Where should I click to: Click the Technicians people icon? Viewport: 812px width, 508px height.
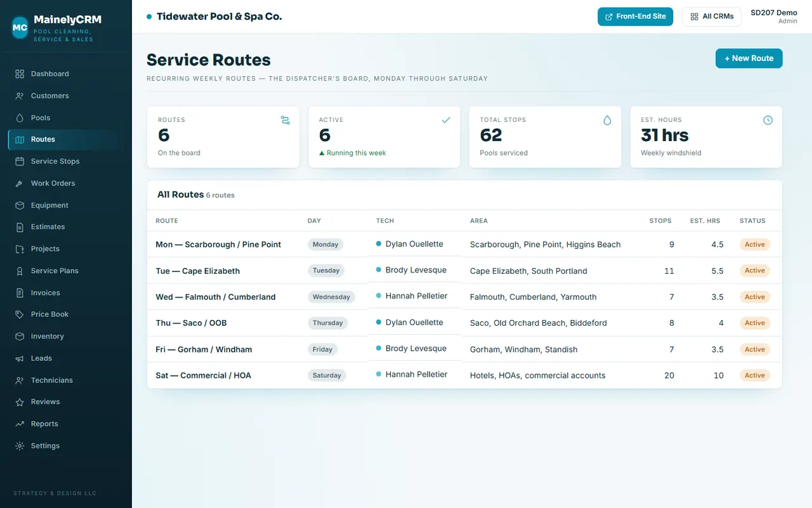pyautogui.click(x=20, y=380)
